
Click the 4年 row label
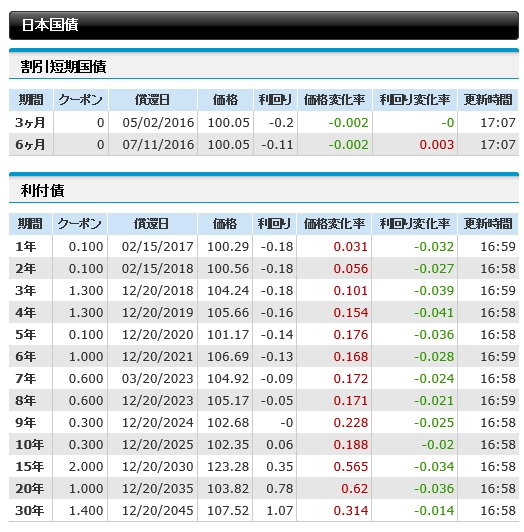[25, 312]
